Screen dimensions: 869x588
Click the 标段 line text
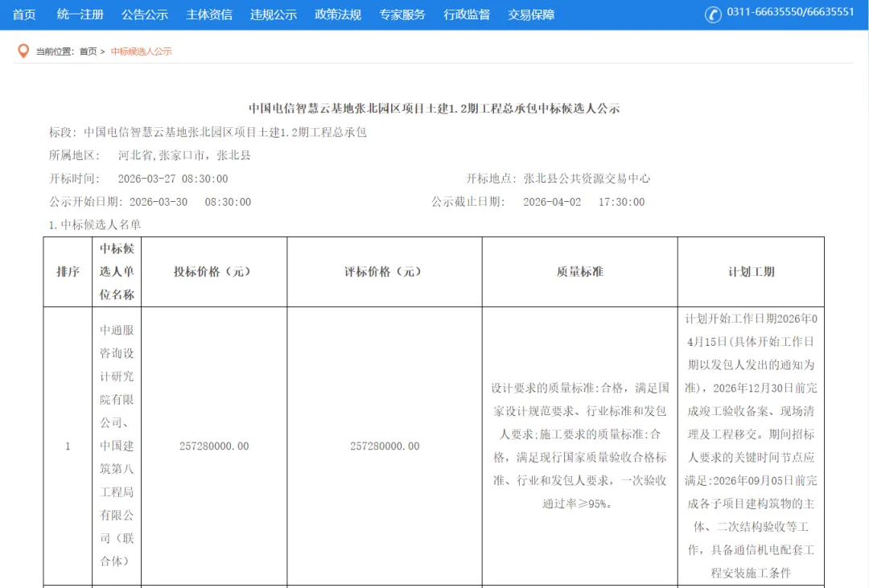(208, 132)
